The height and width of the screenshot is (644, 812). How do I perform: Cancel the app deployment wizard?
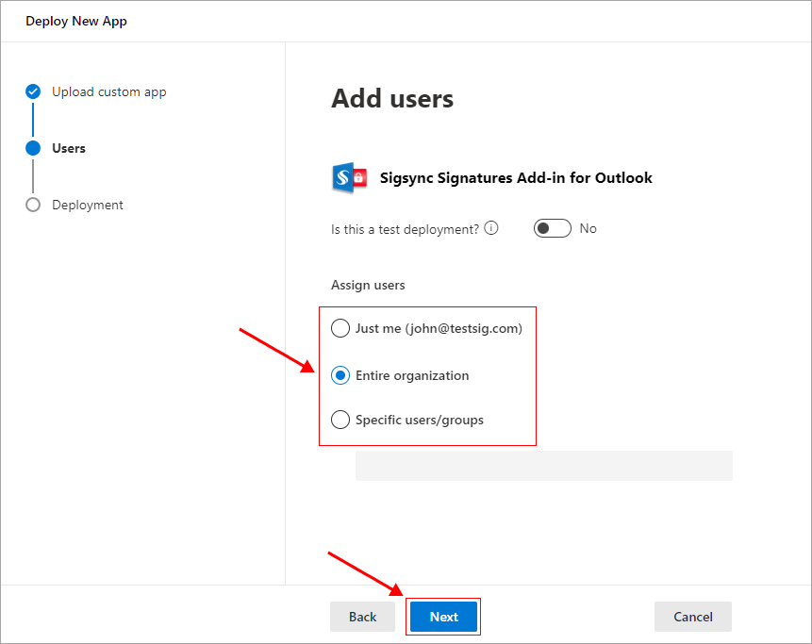pos(692,616)
